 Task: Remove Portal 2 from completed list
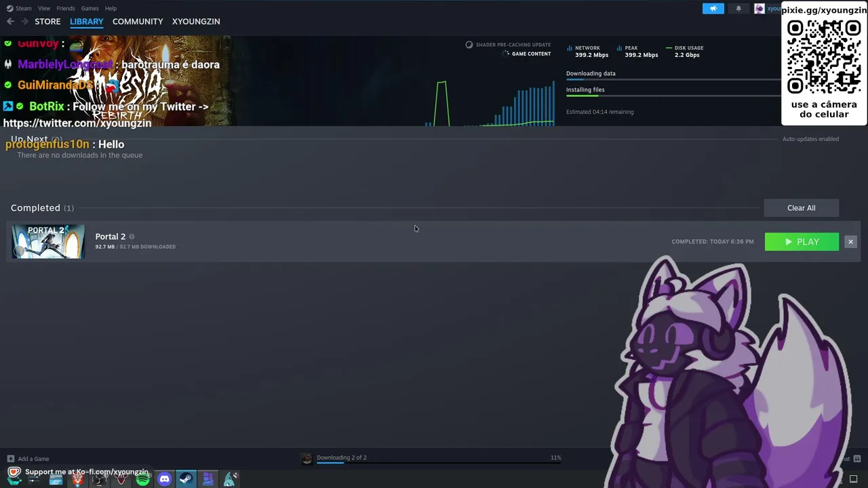850,242
